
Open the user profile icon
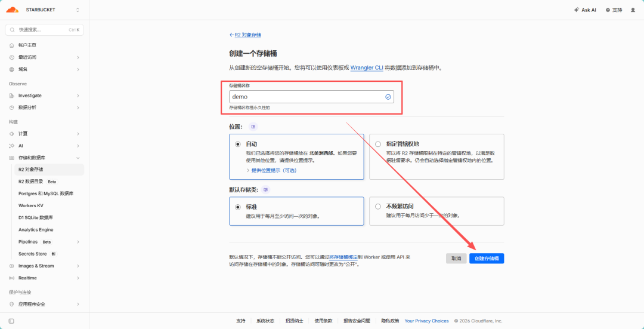pos(633,10)
